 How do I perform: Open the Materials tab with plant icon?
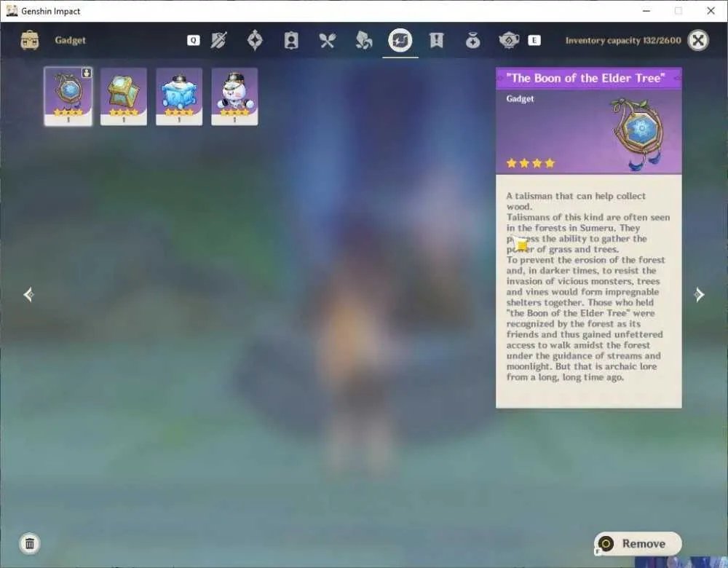363,40
